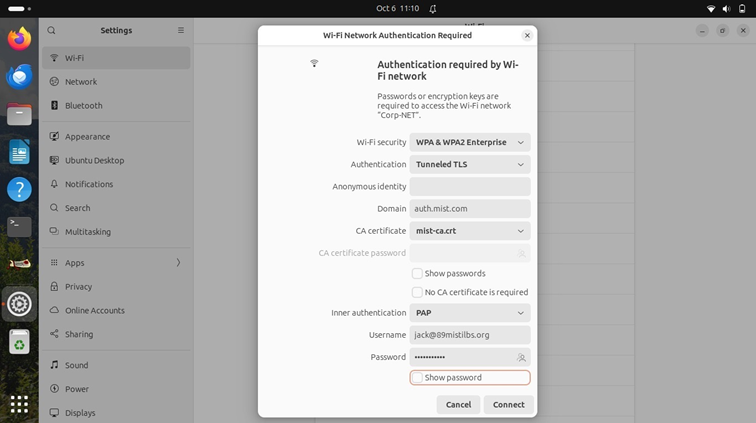Open Wi-Fi indicator in system tray

coord(711,9)
